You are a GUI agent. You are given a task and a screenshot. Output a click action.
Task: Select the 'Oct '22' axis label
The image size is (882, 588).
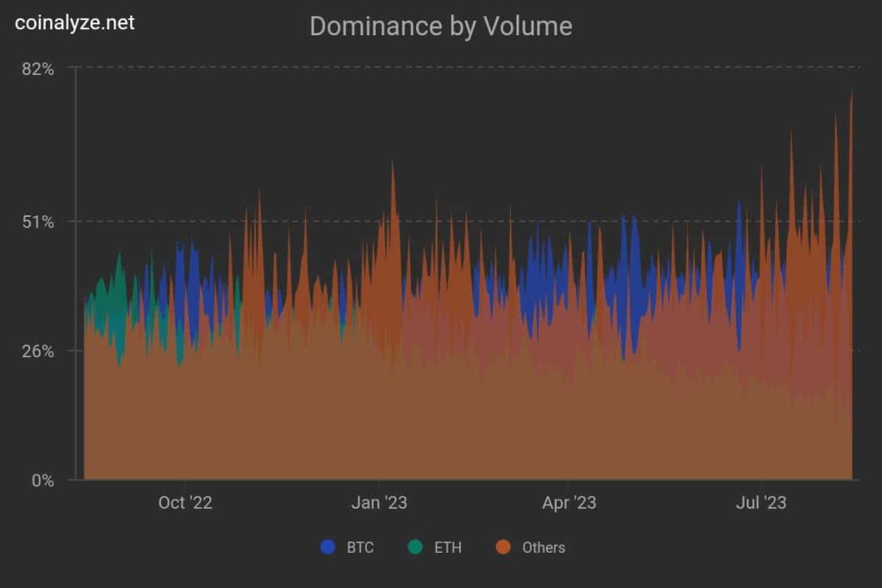185,504
